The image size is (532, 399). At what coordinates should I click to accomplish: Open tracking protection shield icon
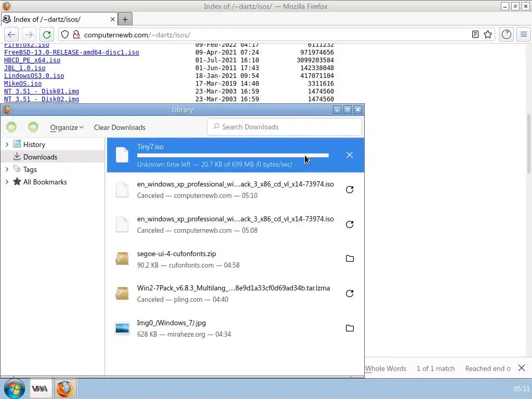click(x=65, y=35)
